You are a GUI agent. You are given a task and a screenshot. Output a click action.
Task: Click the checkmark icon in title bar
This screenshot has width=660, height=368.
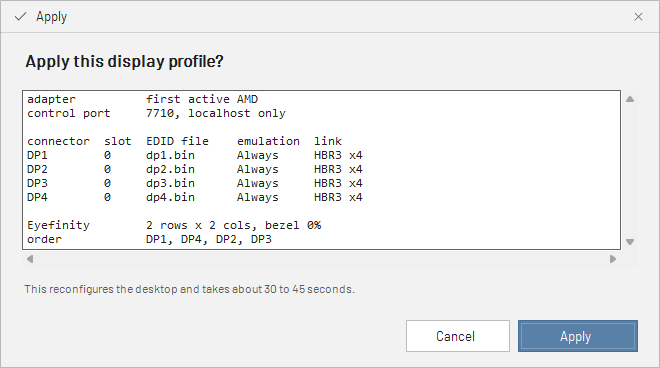pos(20,16)
